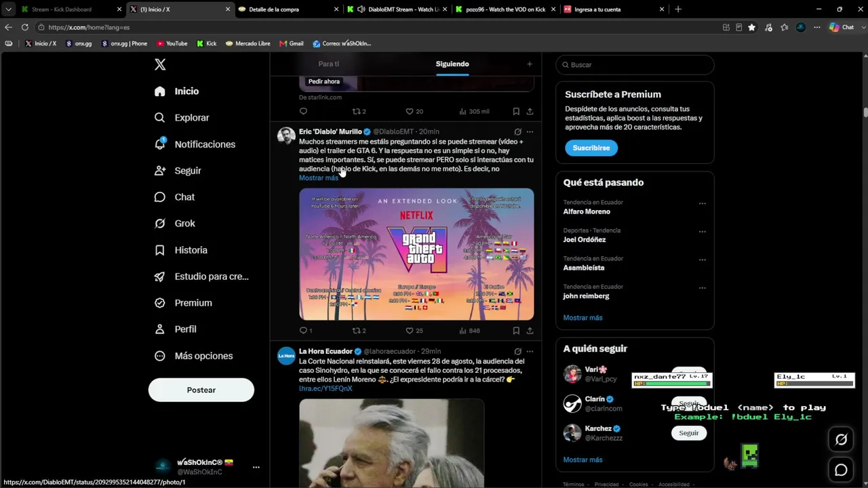Viewport: 868px width, 488px height.
Task: Open the browser profile avatar
Action: tap(801, 27)
